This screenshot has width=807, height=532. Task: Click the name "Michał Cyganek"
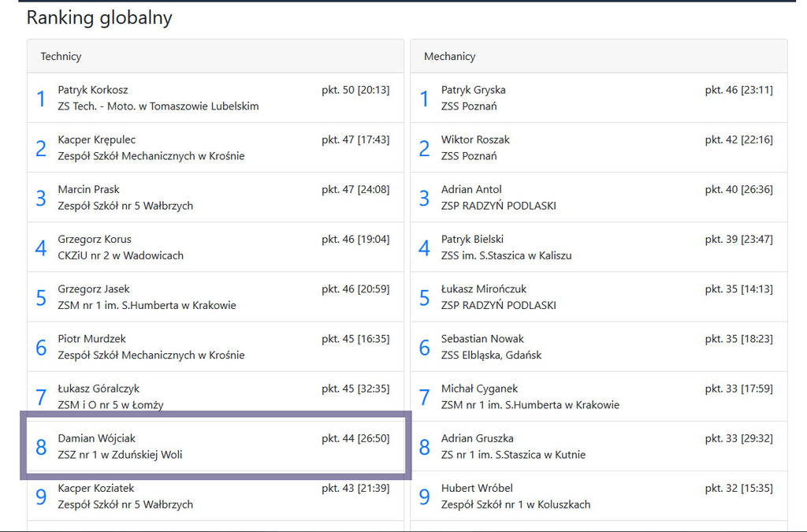(x=480, y=389)
